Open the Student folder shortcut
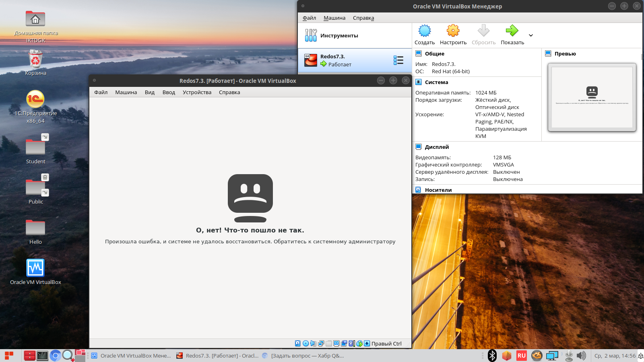Screen dimensions: 644x362 click(35, 149)
